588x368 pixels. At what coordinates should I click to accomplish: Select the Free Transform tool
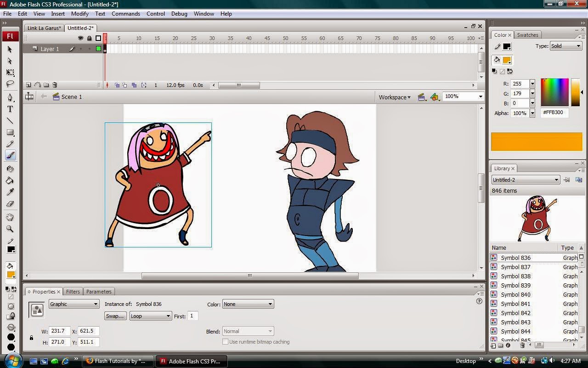tap(10, 73)
